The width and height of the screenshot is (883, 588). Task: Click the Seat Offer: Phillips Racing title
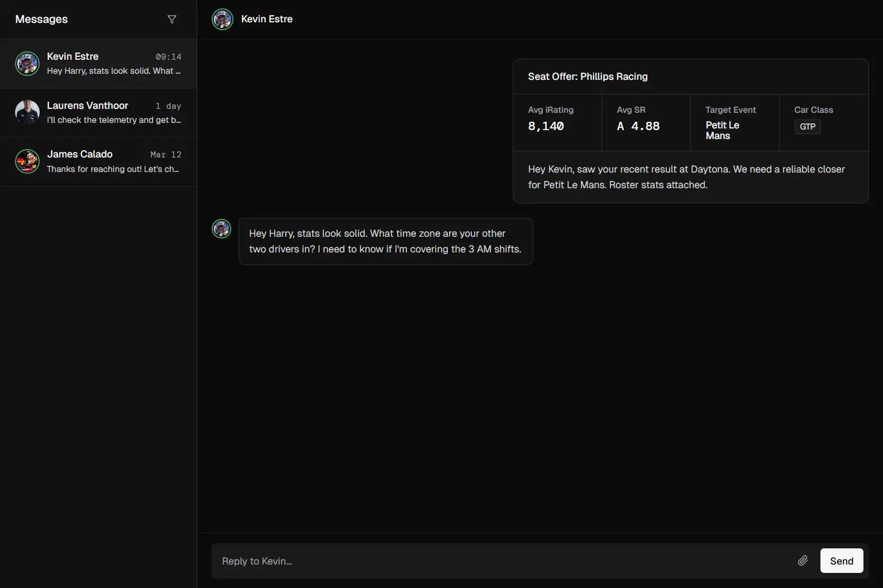pyautogui.click(x=588, y=77)
